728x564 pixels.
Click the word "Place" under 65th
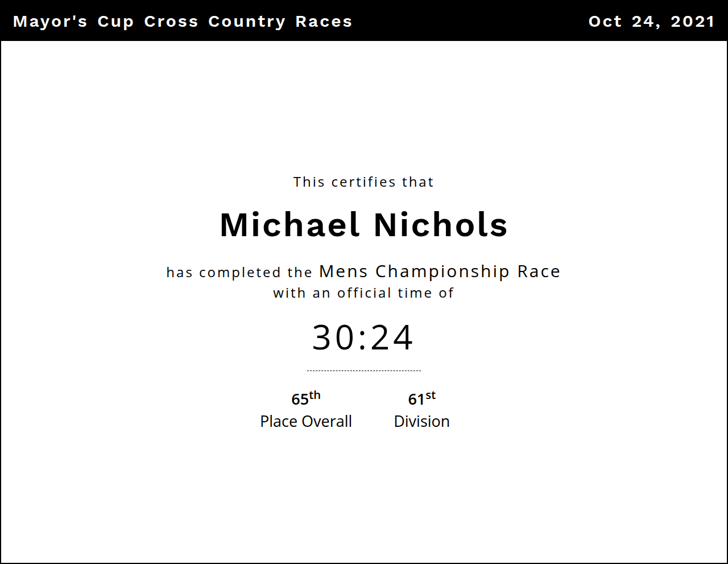[279, 422]
